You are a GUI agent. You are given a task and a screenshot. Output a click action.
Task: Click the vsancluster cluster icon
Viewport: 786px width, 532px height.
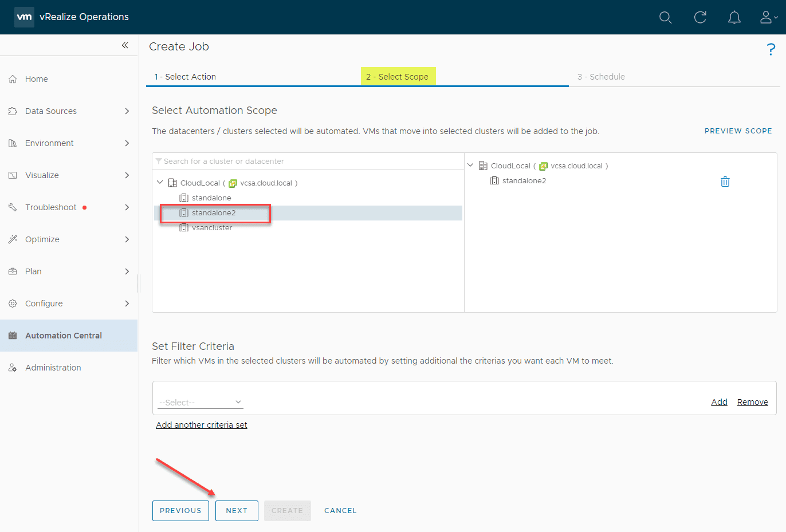[184, 228]
